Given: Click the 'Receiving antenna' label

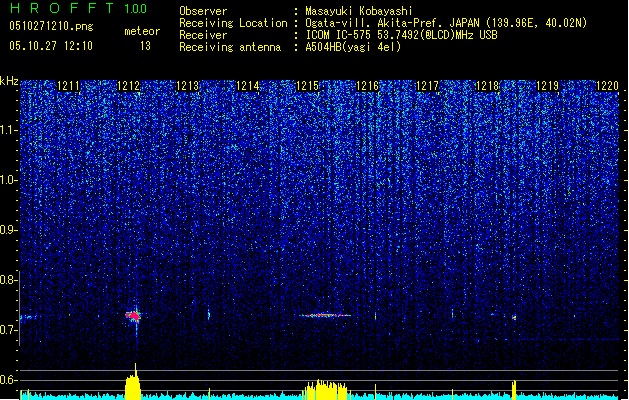Looking at the screenshot, I should tap(230, 47).
